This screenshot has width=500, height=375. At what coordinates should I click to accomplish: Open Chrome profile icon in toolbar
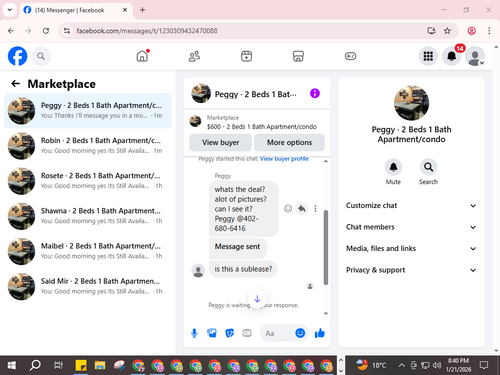pyautogui.click(x=471, y=31)
